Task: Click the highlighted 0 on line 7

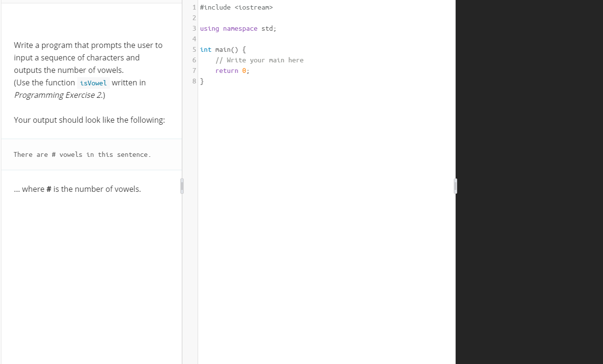Action: tap(244, 70)
